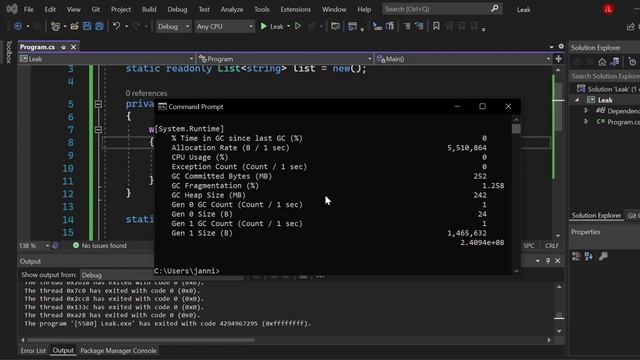Click the Solution Explorer Home icon

[x=602, y=62]
